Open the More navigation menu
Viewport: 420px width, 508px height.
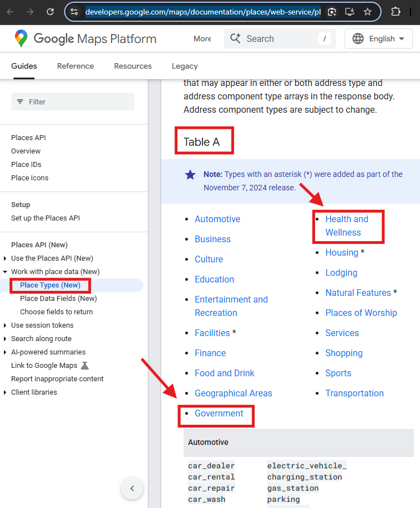pyautogui.click(x=202, y=39)
